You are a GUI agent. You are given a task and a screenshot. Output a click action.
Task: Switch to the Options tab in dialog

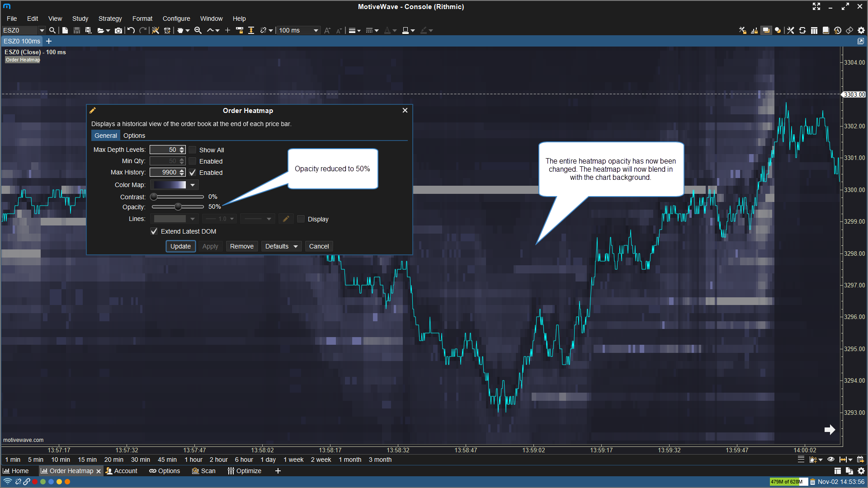[x=134, y=136]
